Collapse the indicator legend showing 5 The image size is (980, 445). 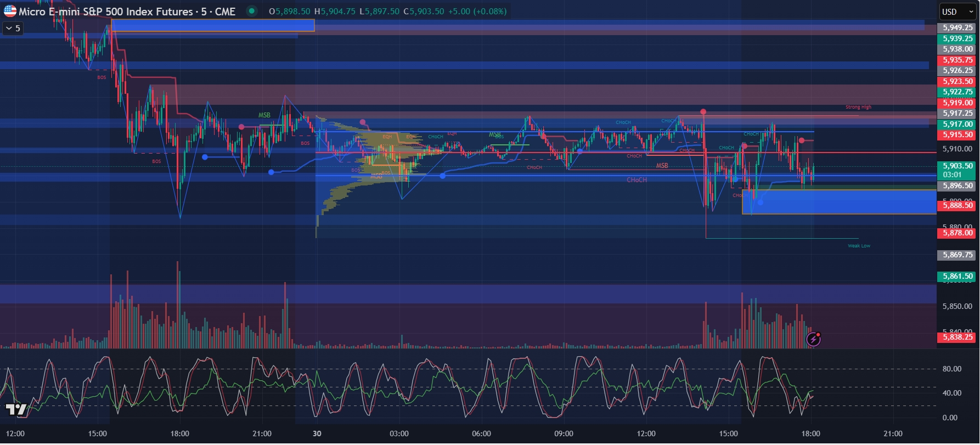point(13,28)
